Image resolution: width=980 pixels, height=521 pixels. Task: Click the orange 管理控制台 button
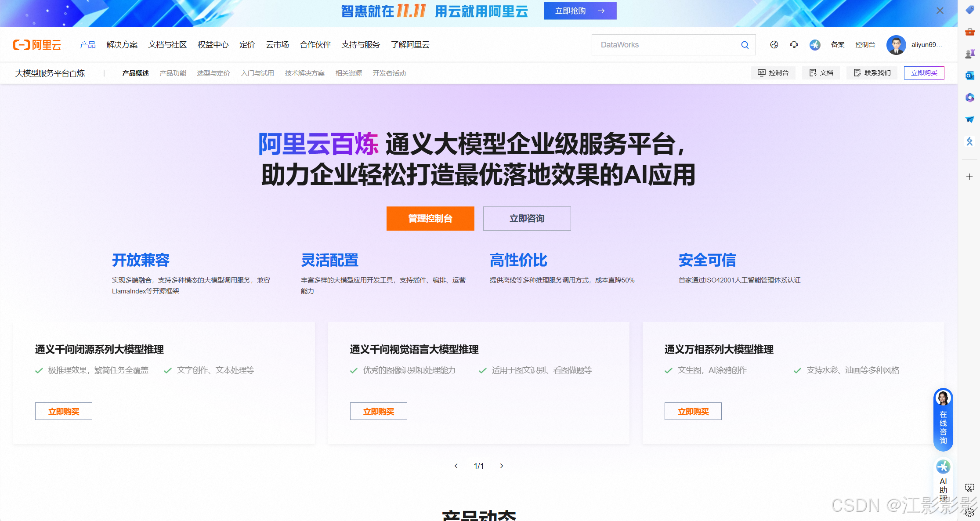click(430, 218)
